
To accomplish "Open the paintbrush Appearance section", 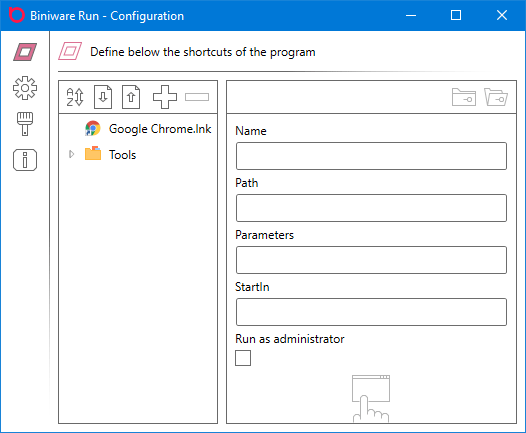I will (25, 124).
